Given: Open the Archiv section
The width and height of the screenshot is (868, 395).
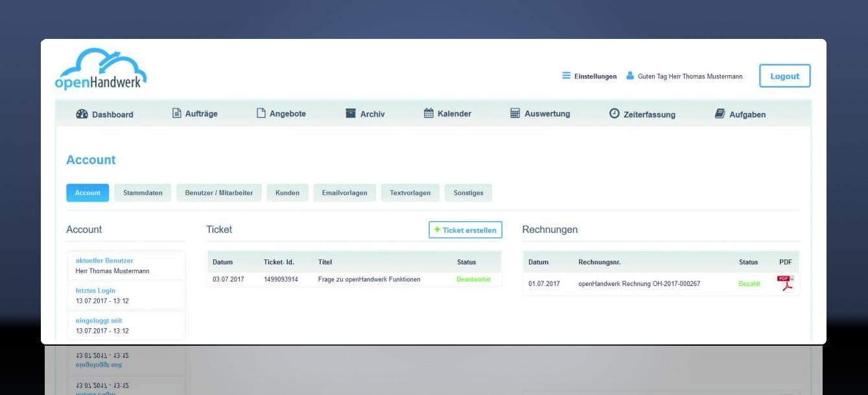Looking at the screenshot, I should 365,114.
